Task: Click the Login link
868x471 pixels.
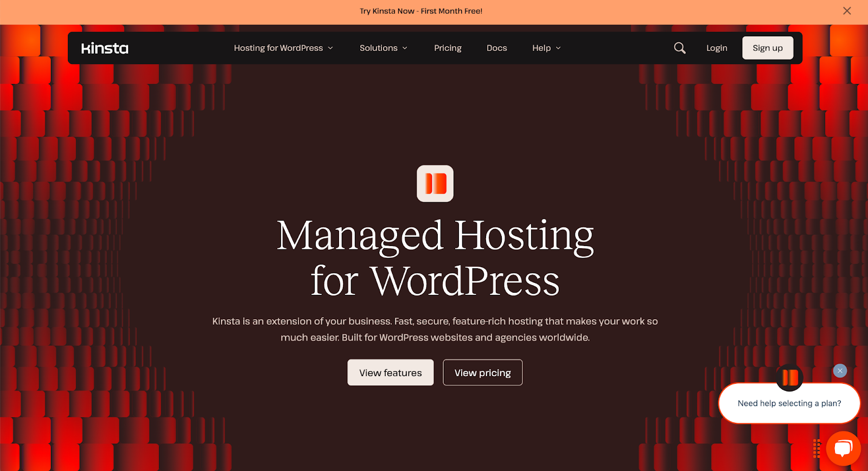Action: click(716, 48)
